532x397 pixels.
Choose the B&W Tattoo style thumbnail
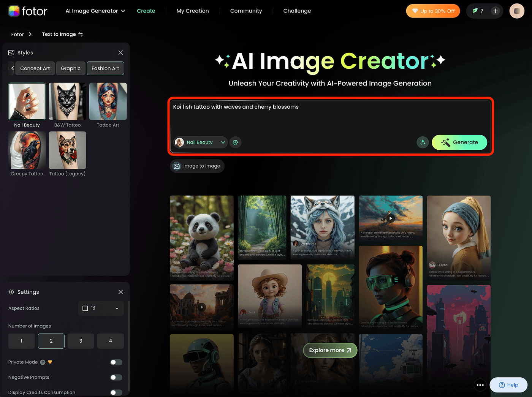click(68, 101)
